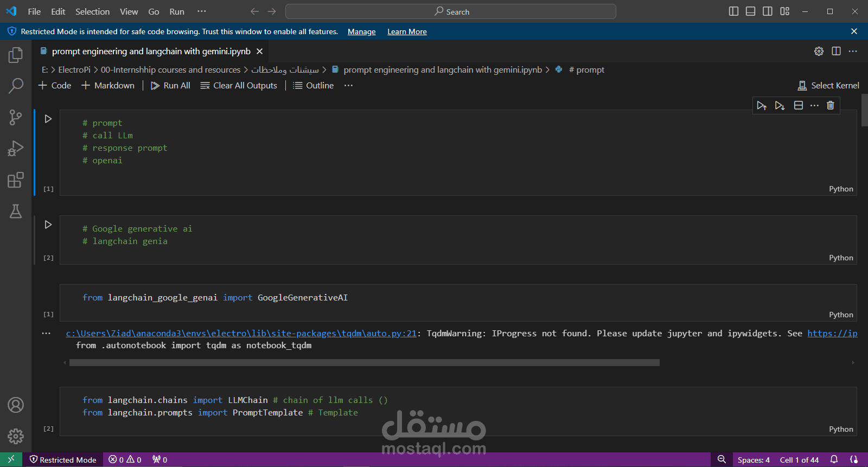Open the Accounts icon in activity bar
Image resolution: width=868 pixels, height=467 pixels.
16,405
